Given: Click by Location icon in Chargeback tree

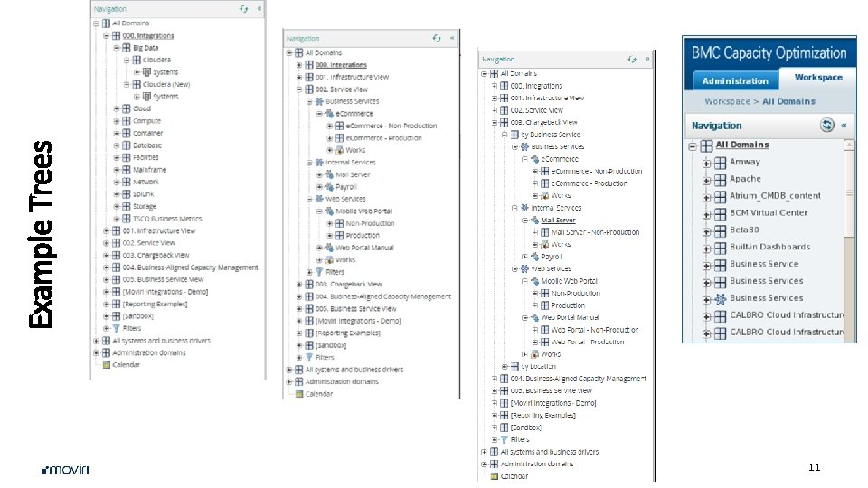Looking at the screenshot, I should coord(514,366).
